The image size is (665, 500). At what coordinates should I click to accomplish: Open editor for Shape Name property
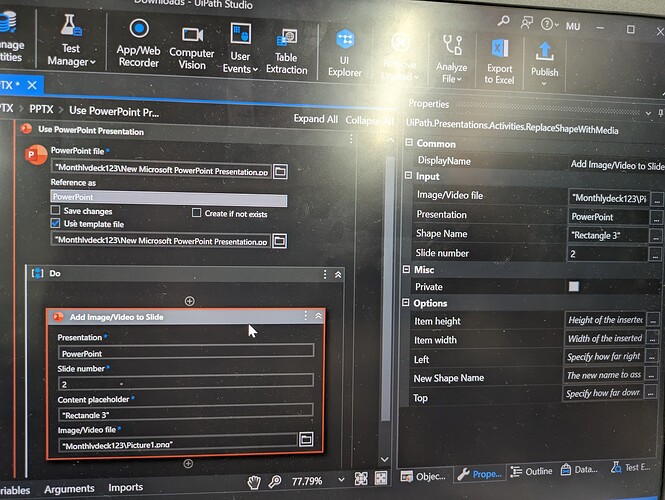coord(656,237)
